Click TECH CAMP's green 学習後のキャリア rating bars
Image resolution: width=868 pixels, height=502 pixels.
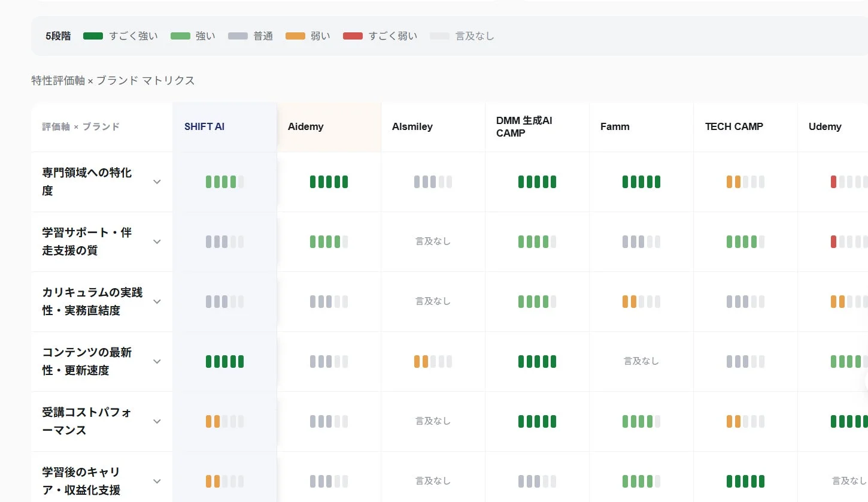(745, 481)
